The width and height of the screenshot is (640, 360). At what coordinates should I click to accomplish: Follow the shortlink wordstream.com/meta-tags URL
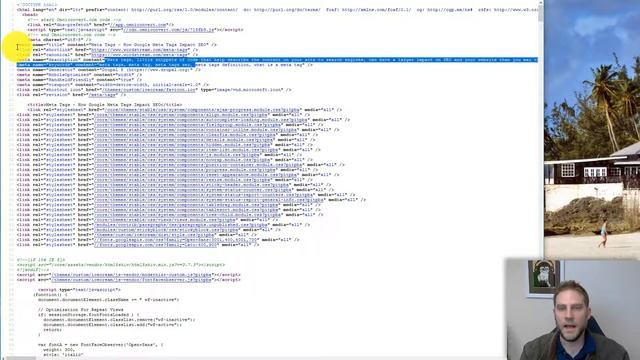tap(140, 49)
